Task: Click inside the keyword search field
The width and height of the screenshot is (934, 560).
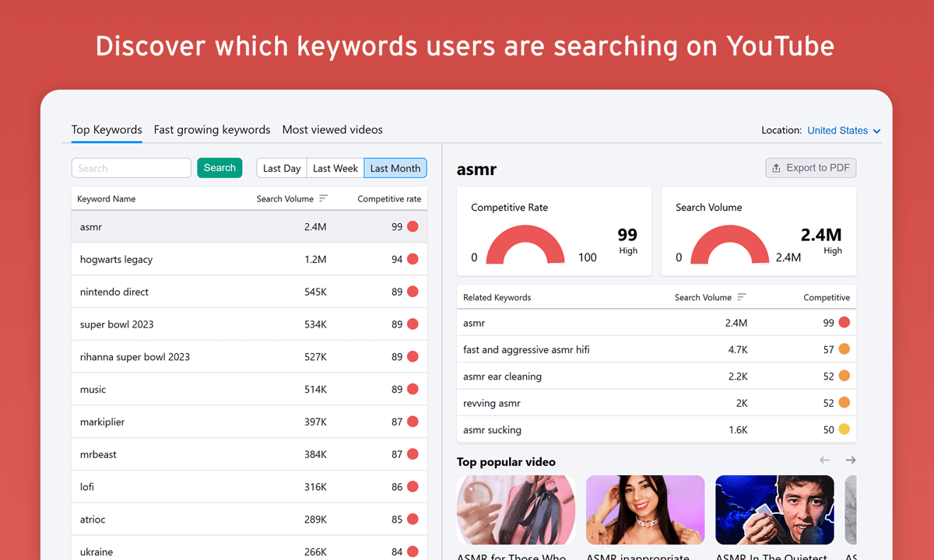Action: click(x=131, y=167)
